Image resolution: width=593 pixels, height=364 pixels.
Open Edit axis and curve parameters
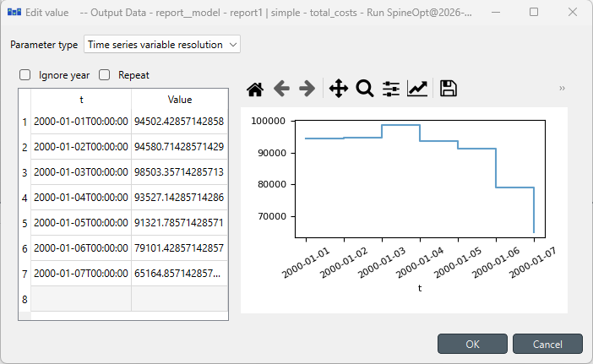pos(417,89)
